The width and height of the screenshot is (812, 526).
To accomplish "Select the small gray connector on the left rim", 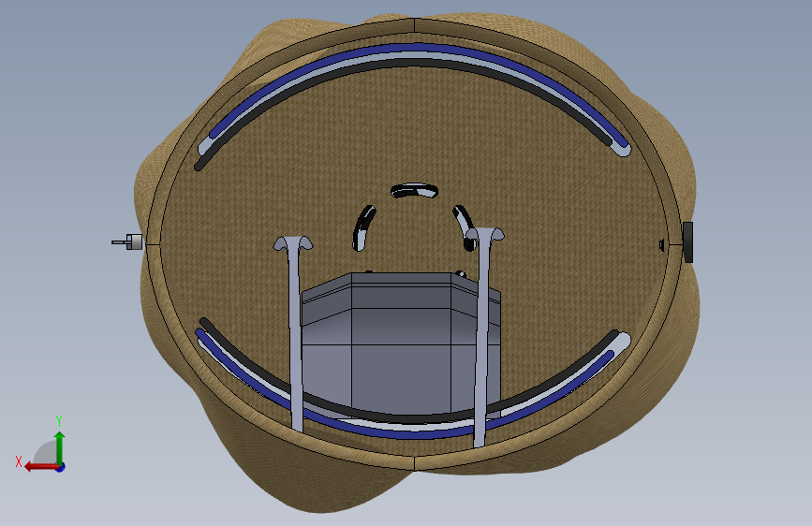I will point(127,241).
